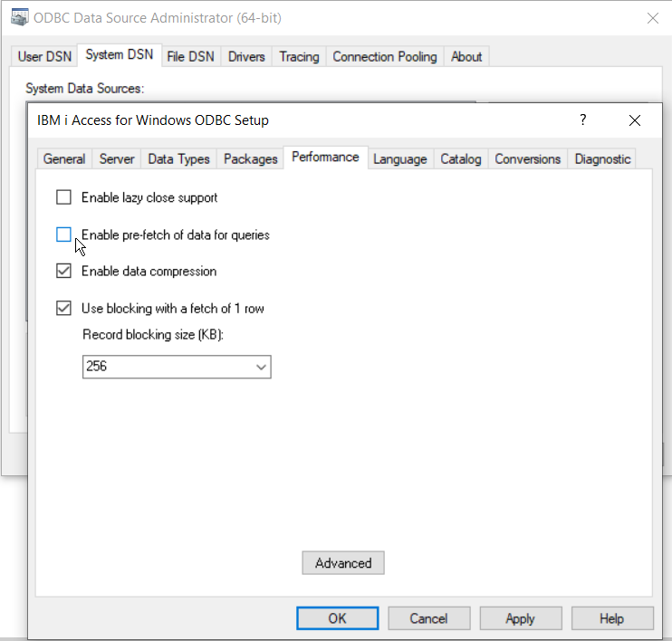Screen dimensions: 672x641
Task: Click the Apply button
Action: pyautogui.click(x=520, y=618)
